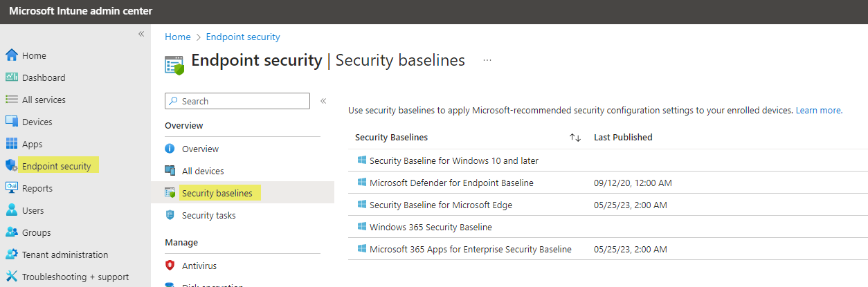
Task: Sort by Security Baselines column arrows
Action: click(x=575, y=138)
